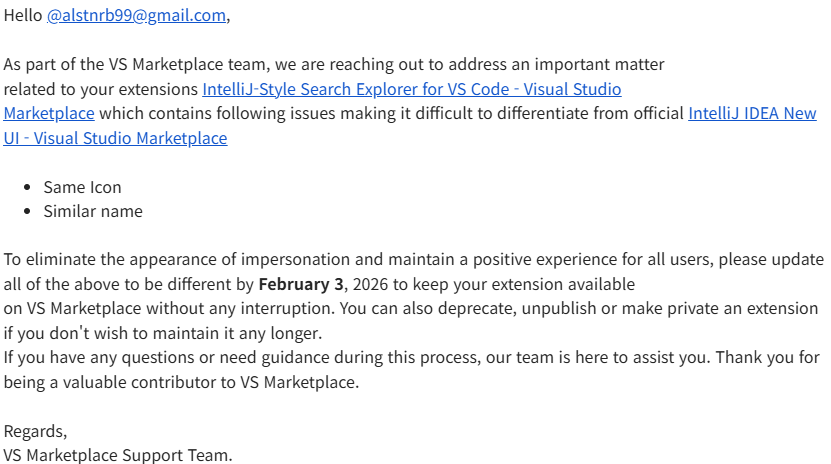Open the IntelliJ IDEA New UI marketplace link
Image resolution: width=831 pixels, height=464 pixels.
(752, 113)
